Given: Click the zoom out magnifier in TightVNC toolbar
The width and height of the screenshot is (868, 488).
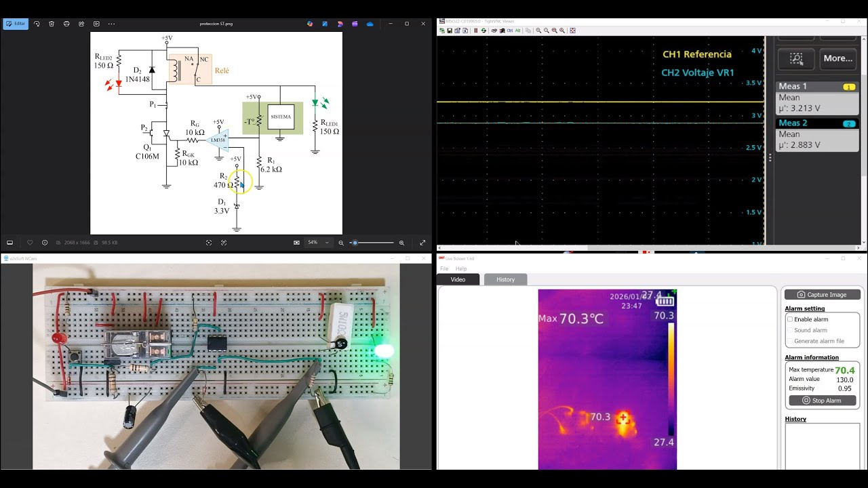Looking at the screenshot, I should [547, 30].
